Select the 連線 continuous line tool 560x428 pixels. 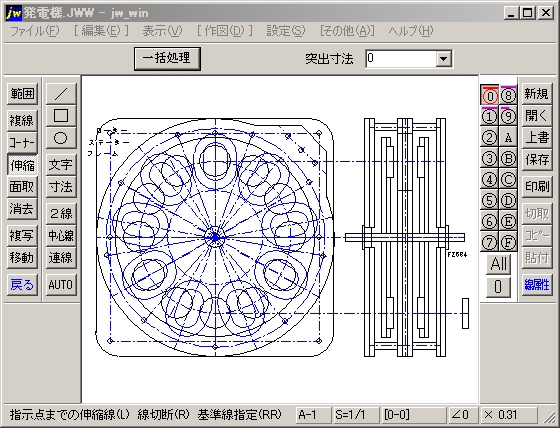pos(61,258)
